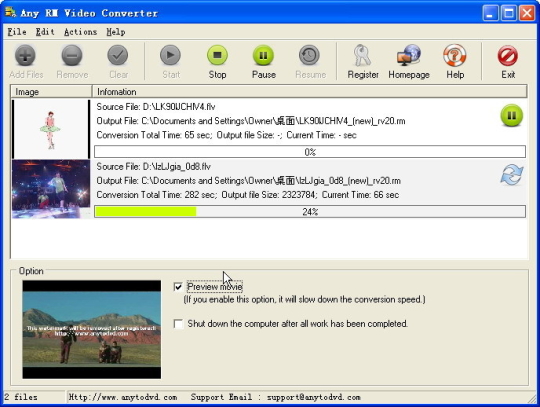
Task: Click the Http://www.anytodvd.com status text
Action: point(123,397)
